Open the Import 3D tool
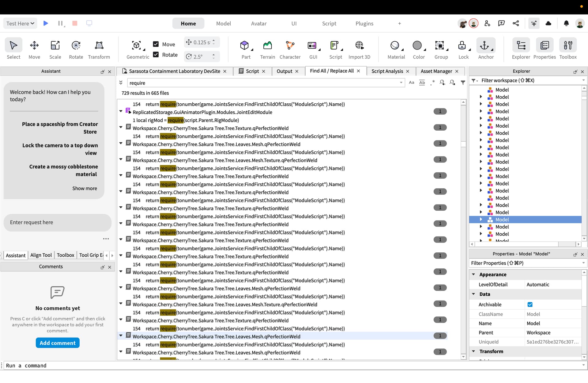The width and height of the screenshot is (588, 383). [x=360, y=49]
